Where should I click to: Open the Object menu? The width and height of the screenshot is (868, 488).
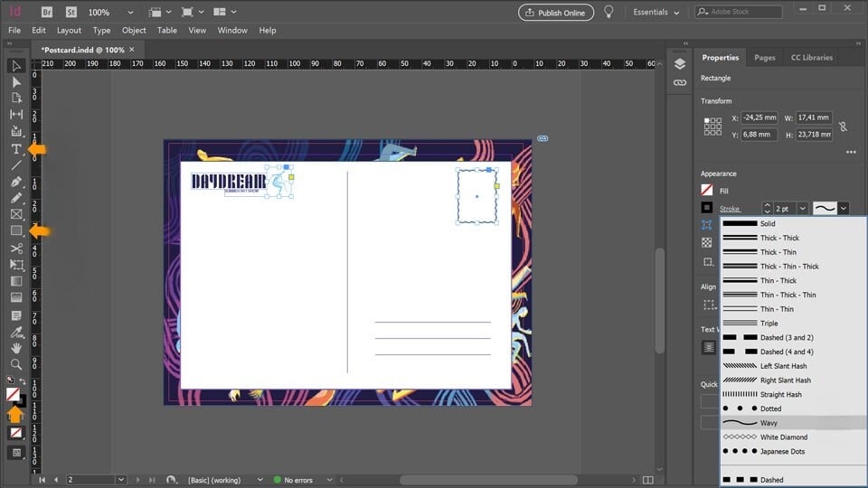[134, 30]
